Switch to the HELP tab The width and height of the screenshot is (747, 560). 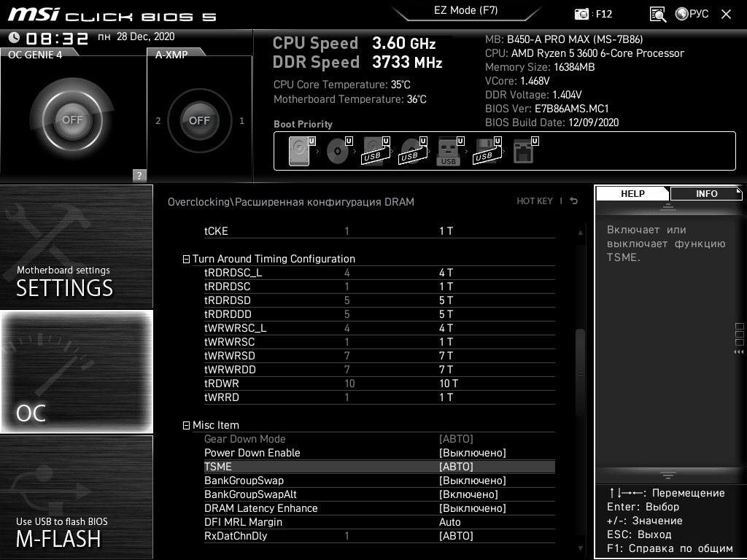[632, 194]
